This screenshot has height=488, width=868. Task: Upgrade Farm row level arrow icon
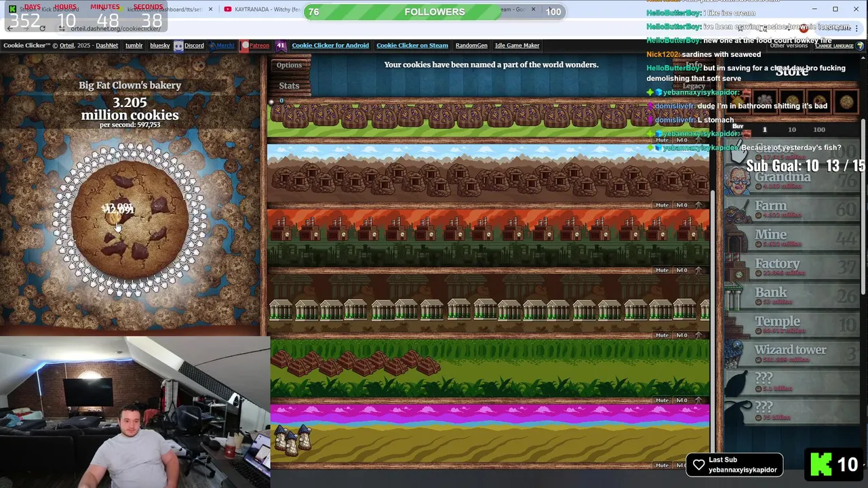pos(698,140)
